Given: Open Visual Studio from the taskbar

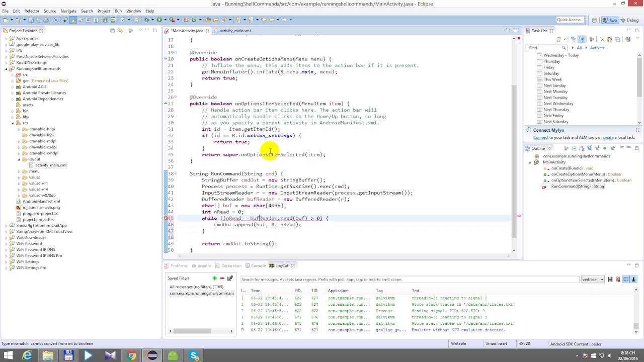Looking at the screenshot, I should [110, 355].
